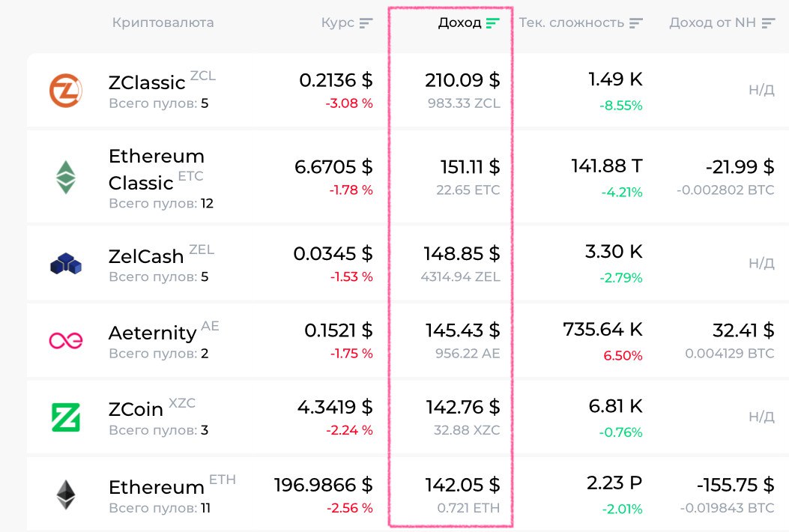Viewport: 789px width, 532px height.
Task: Sort by the Тек. сложность column label
Action: (571, 22)
